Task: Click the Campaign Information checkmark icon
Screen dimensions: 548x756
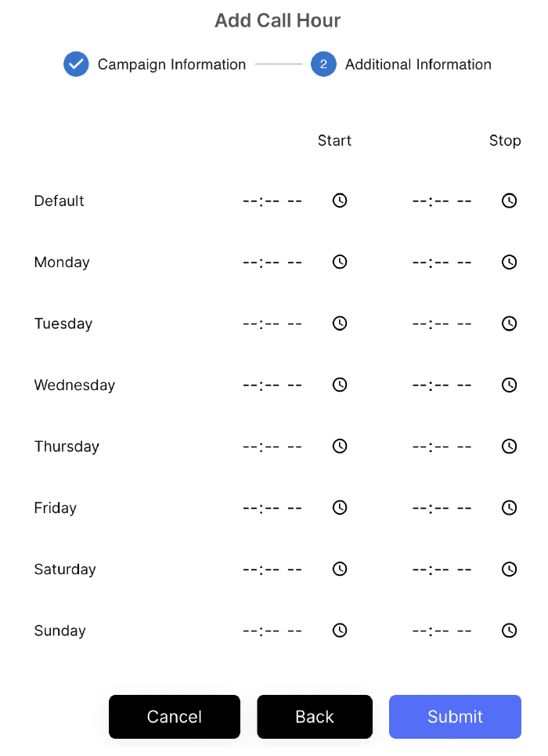Action: (x=76, y=64)
